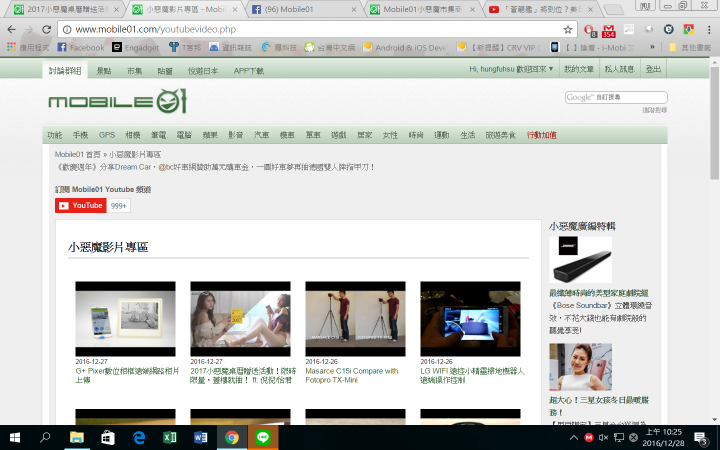This screenshot has height=450, width=720.
Task: View site information for mobile01.com
Action: (67, 29)
